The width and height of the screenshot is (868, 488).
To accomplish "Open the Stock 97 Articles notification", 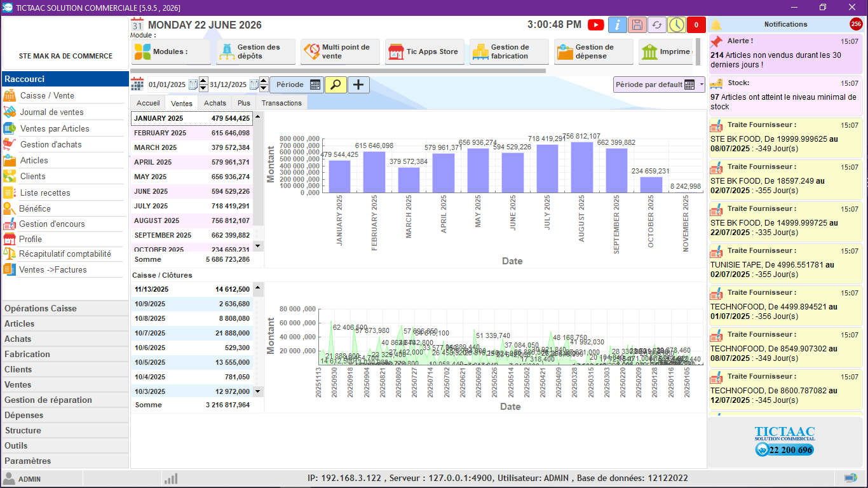I will pyautogui.click(x=785, y=96).
